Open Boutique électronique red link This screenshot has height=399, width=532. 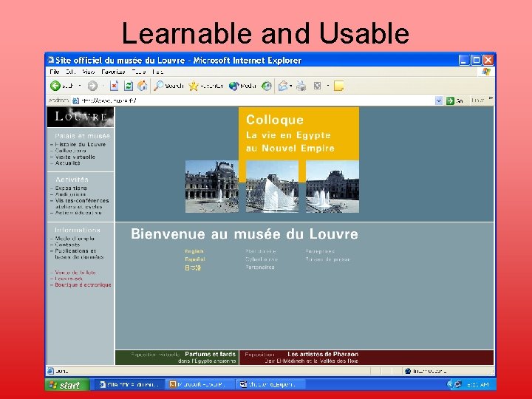[83, 285]
